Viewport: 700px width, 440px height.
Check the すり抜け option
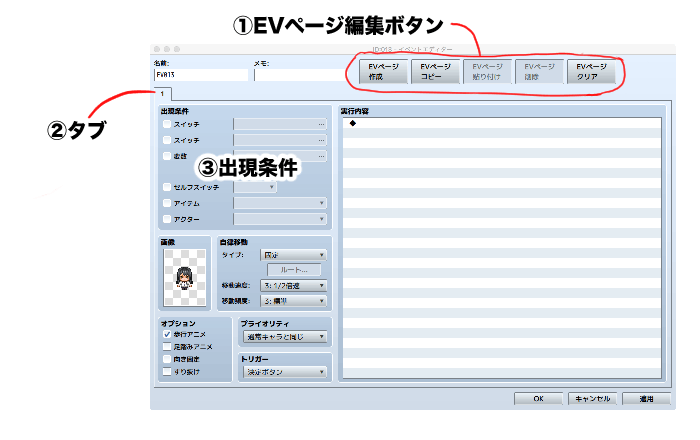[x=167, y=372]
